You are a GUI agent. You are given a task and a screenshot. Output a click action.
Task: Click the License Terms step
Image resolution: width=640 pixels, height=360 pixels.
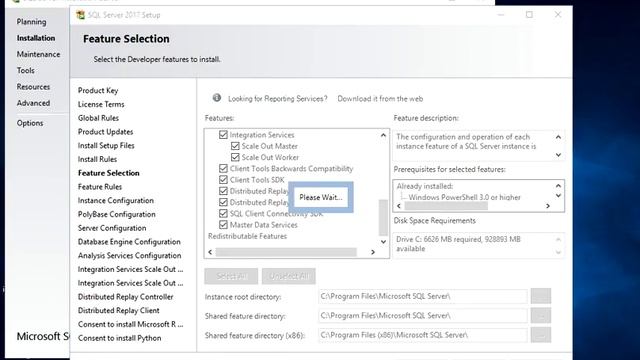tap(101, 104)
